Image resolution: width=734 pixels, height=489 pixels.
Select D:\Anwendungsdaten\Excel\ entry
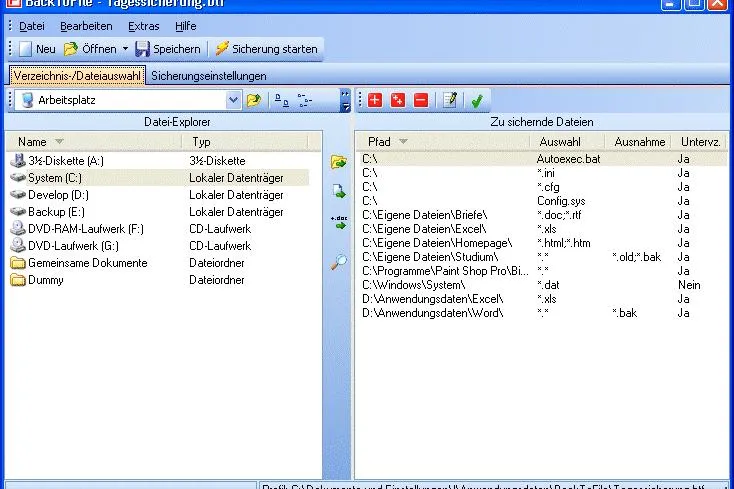pyautogui.click(x=542, y=299)
